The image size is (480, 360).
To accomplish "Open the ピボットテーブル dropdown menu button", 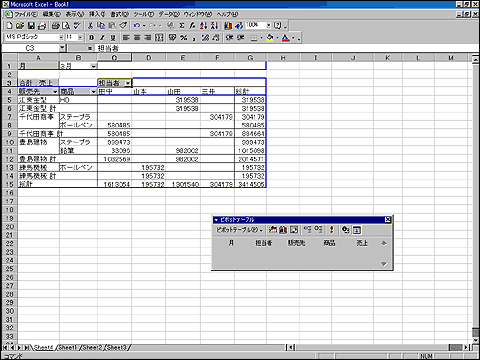I will [x=239, y=230].
